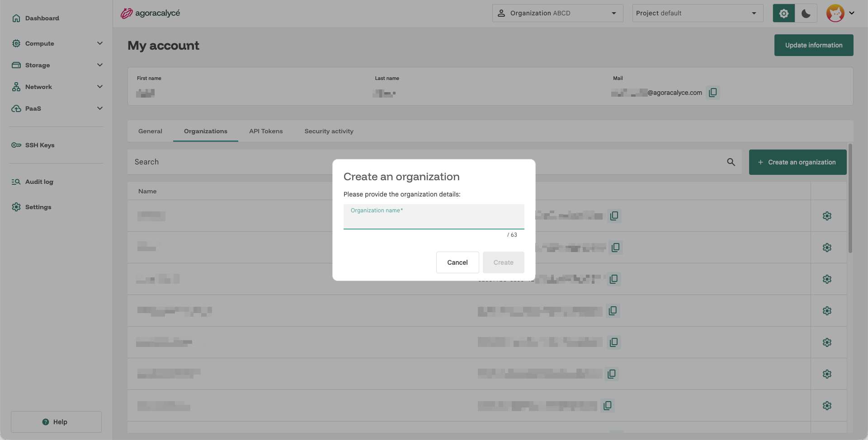Switch to dark theme moon icon
Image resolution: width=868 pixels, height=440 pixels.
click(806, 13)
